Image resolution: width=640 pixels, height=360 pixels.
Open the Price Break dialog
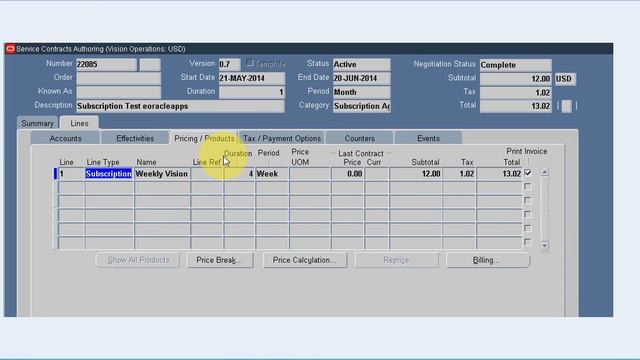point(220,260)
